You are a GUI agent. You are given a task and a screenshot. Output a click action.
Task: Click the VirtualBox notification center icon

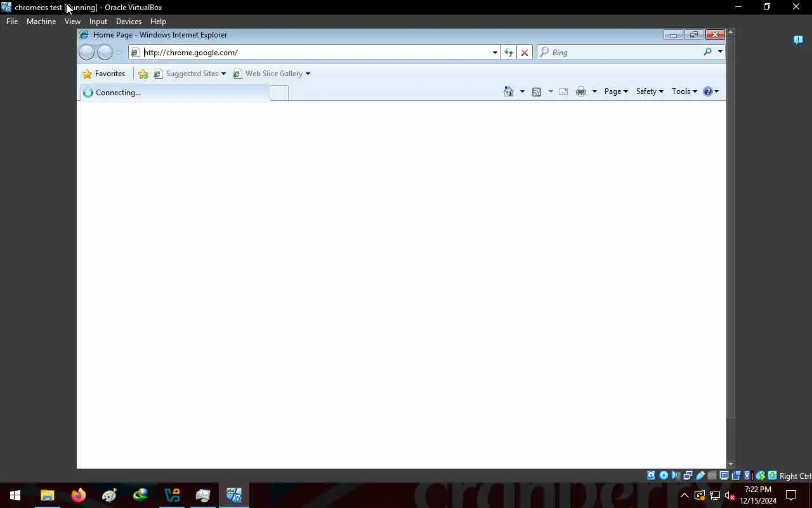(798, 40)
